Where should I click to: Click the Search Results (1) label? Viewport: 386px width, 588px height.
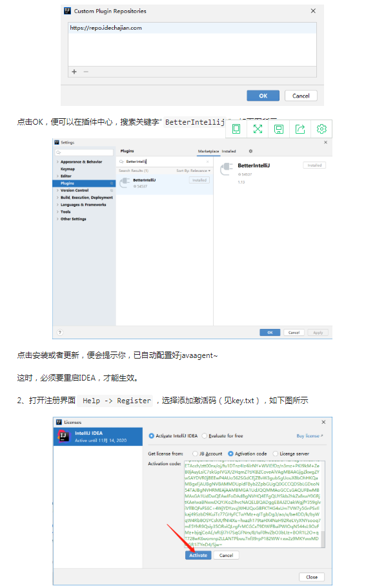point(134,171)
